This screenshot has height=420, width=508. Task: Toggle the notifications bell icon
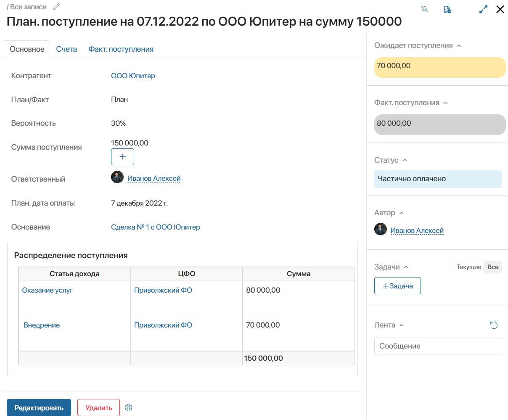(x=425, y=9)
